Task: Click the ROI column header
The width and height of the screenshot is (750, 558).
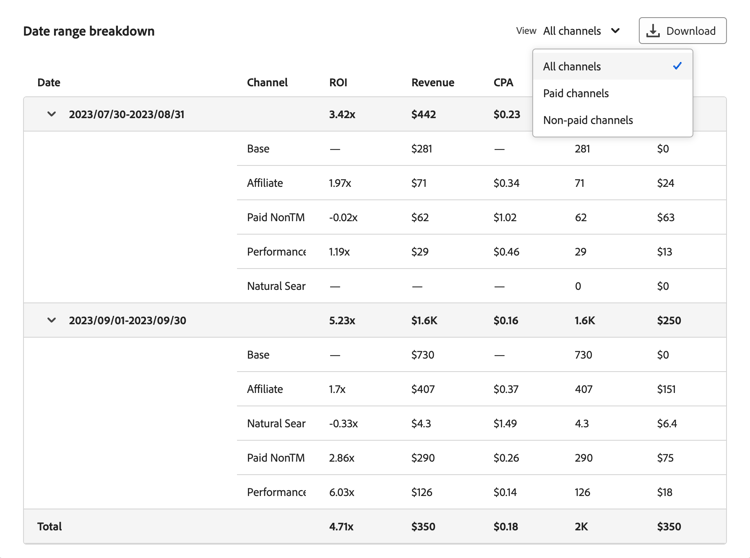Action: tap(338, 83)
